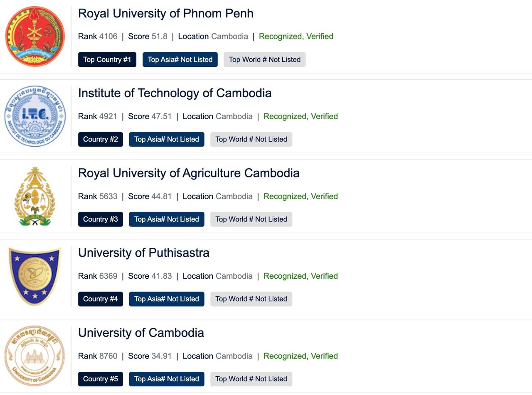Click Top Asia# Not Listed for Phnom Penh
Image resolution: width=532 pixels, height=395 pixels.
(x=180, y=59)
